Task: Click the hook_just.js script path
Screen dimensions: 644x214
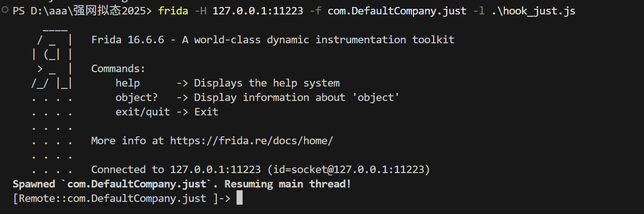Action: tap(534, 11)
